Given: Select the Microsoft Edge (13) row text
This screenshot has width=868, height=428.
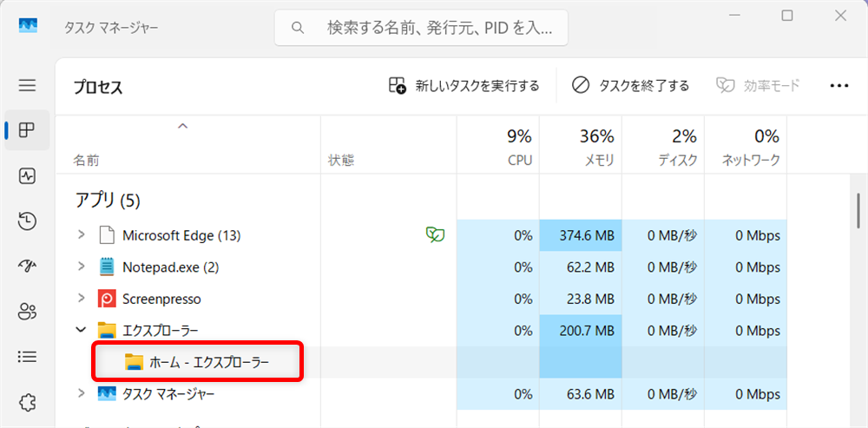Looking at the screenshot, I should pyautogui.click(x=181, y=235).
